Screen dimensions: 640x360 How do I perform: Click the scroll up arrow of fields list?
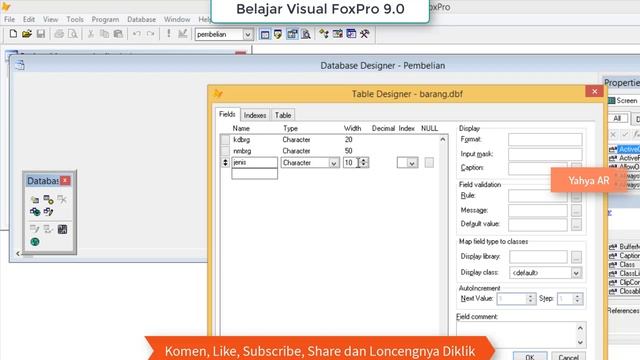(x=443, y=140)
